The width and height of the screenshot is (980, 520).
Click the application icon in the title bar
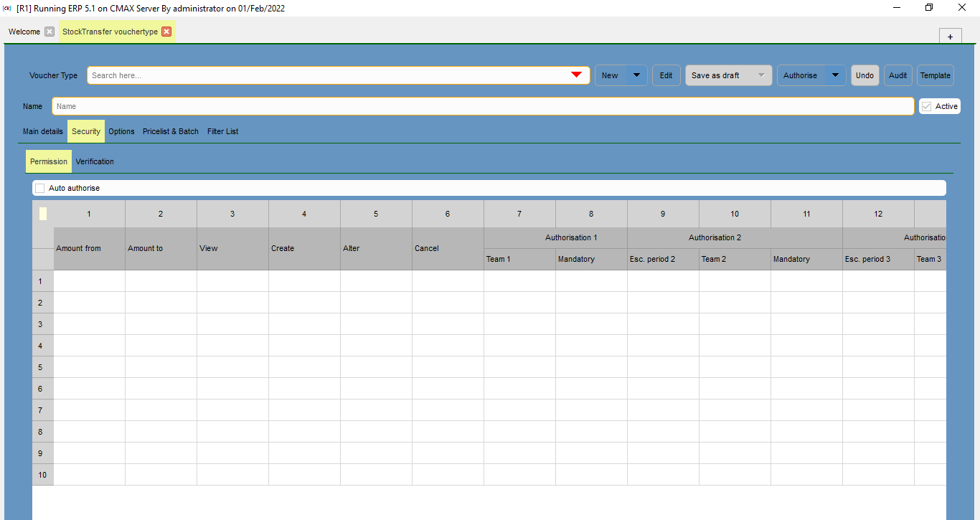pyautogui.click(x=7, y=8)
